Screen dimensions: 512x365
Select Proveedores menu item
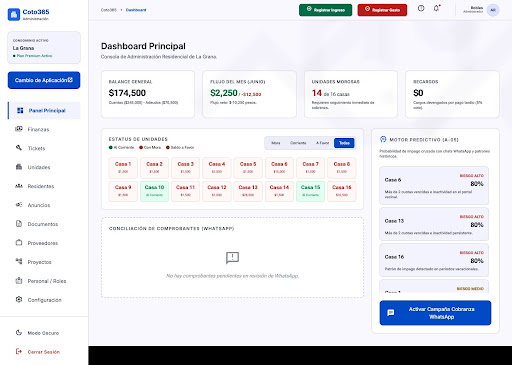(44, 243)
